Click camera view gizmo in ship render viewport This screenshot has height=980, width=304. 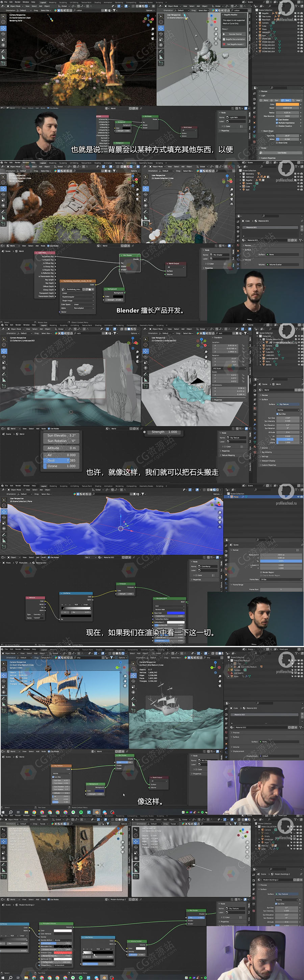pyautogui.click(x=125, y=686)
